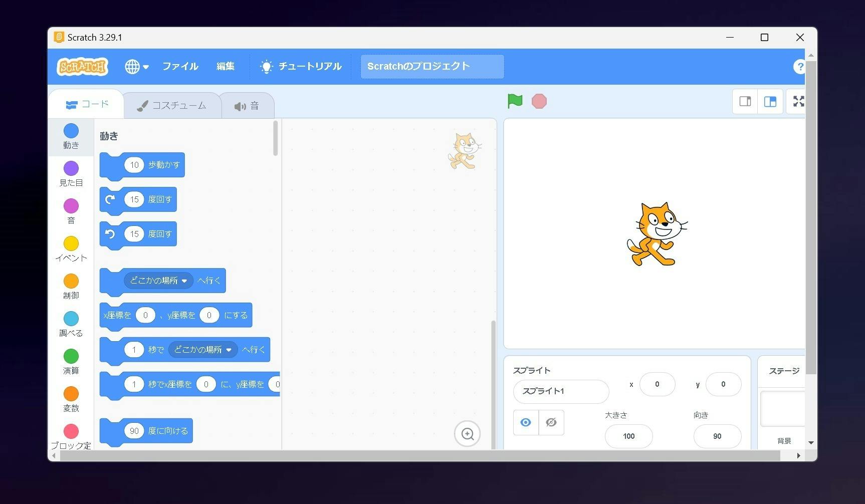Select the purple 見た目 category
This screenshot has height=504, width=865.
click(x=71, y=174)
